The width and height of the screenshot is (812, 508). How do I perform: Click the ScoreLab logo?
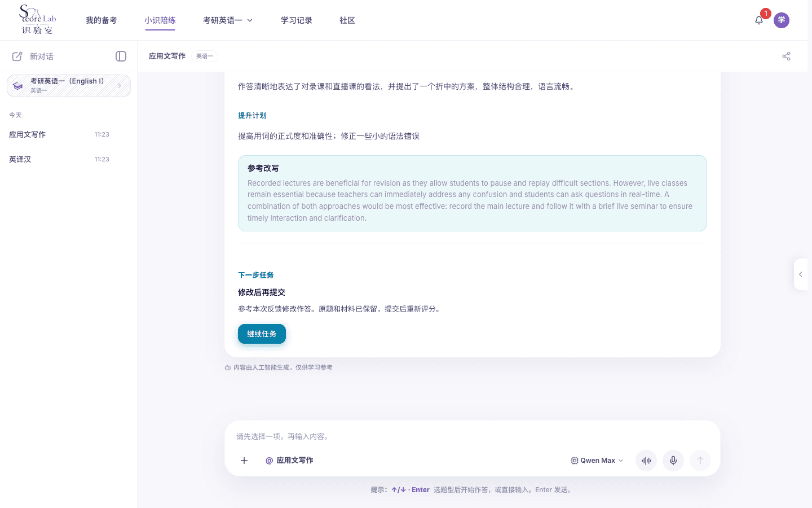[38, 20]
